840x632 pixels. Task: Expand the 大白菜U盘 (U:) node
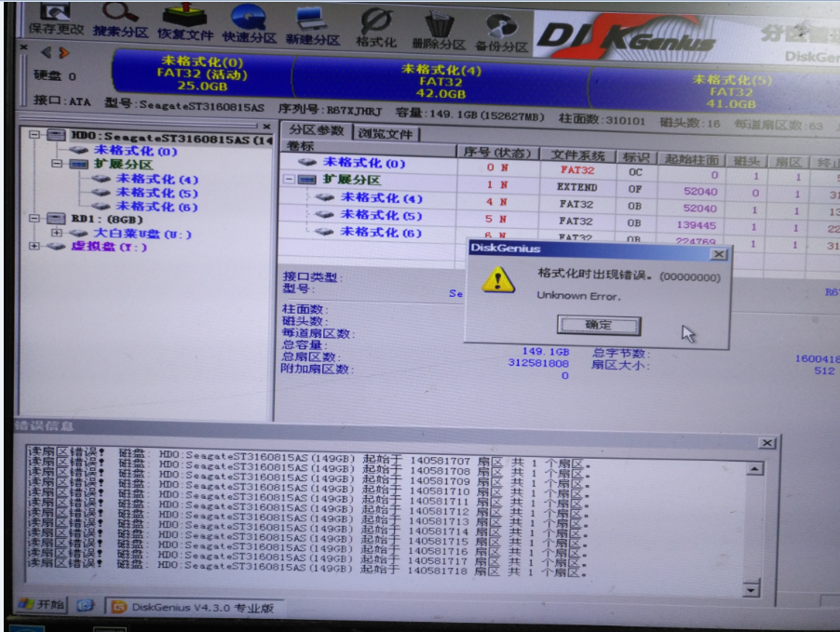click(56, 233)
